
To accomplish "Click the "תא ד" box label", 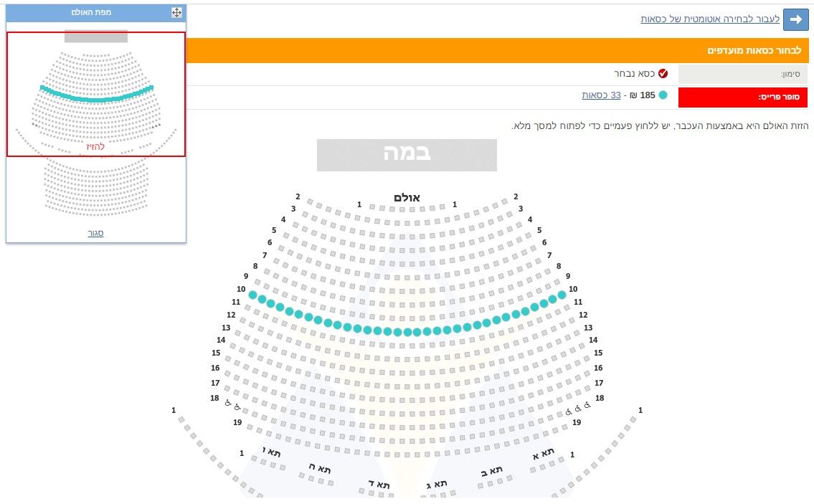I will (379, 485).
